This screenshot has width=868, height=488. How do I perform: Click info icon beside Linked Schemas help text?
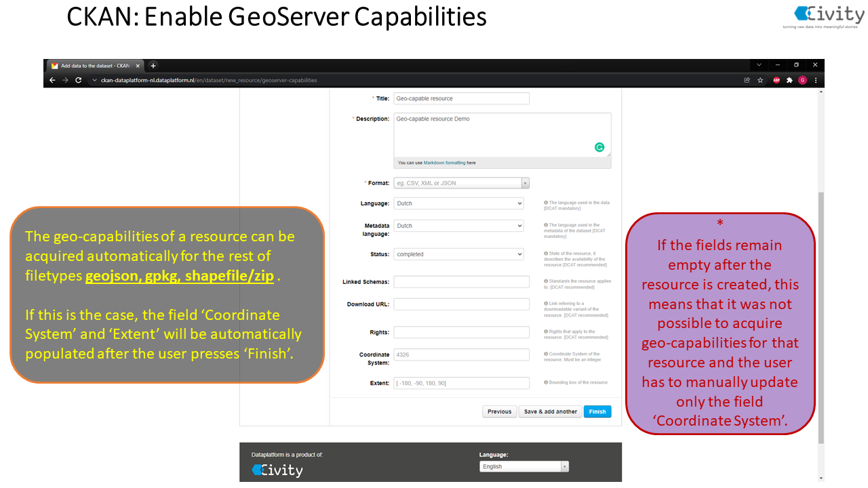point(546,281)
